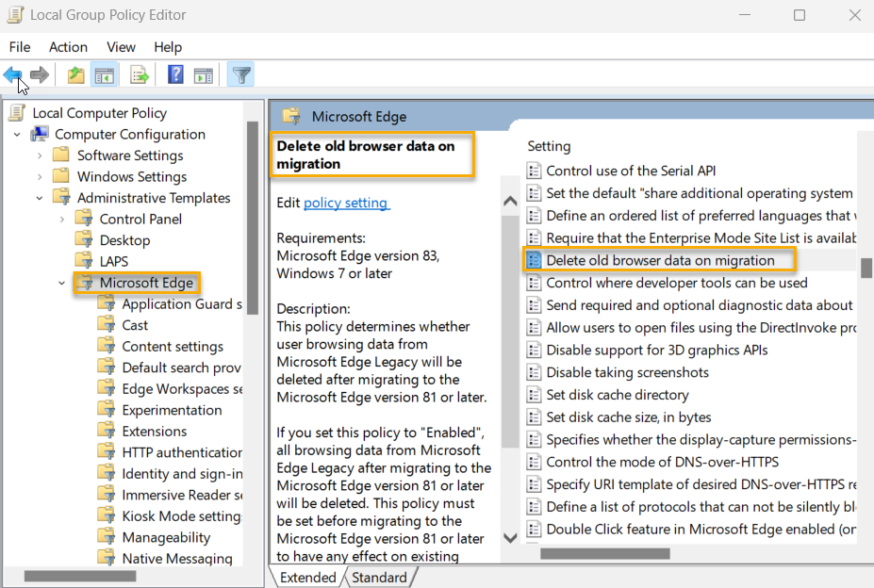Screen dimensions: 874x588
Task: Select the Extensions folder in tree
Action: [x=154, y=432]
